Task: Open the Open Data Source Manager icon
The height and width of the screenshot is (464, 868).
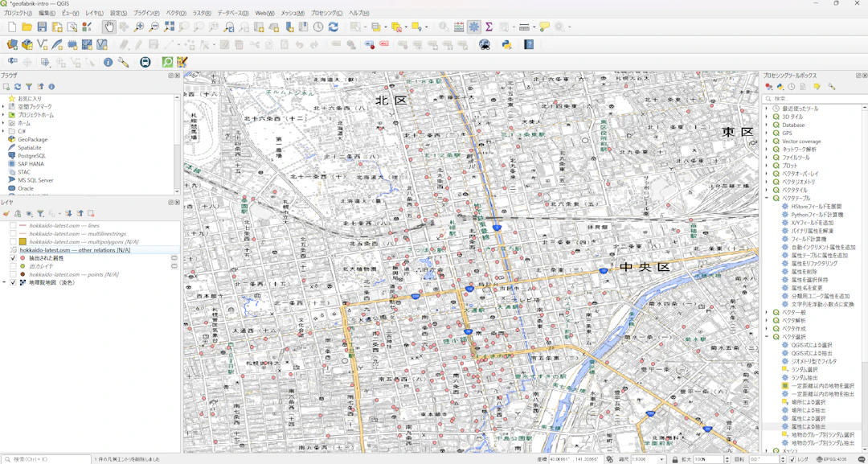Action: [x=11, y=45]
